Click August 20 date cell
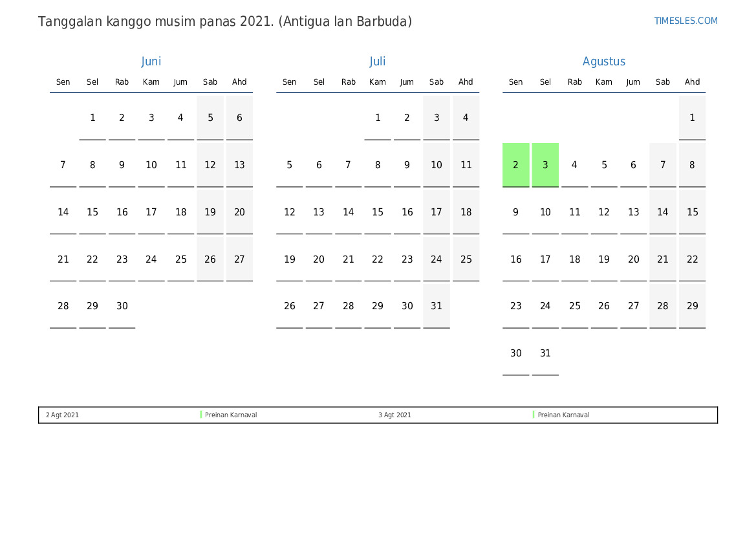Image resolution: width=756 pixels, height=535 pixels. tap(634, 259)
